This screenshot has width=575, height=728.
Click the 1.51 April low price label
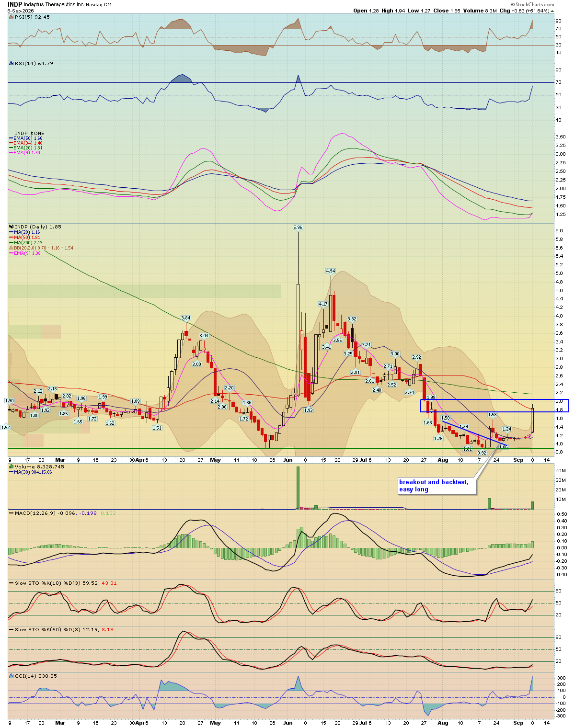pyautogui.click(x=157, y=428)
